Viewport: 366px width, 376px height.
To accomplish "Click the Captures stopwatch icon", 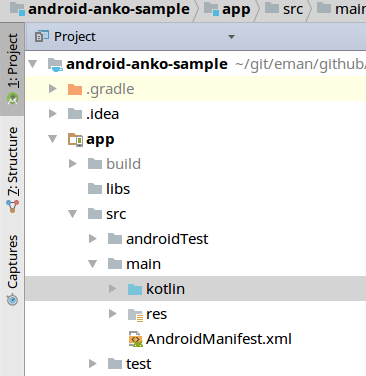I will point(13,299).
